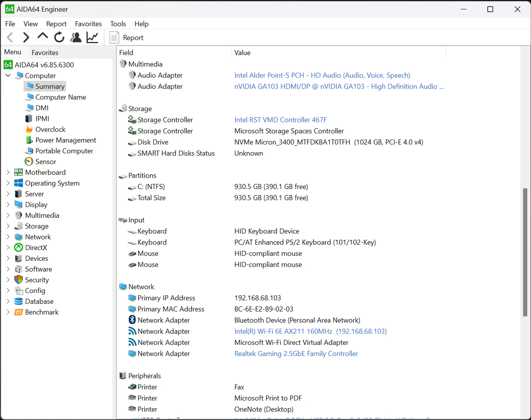Open the Report menu

56,24
